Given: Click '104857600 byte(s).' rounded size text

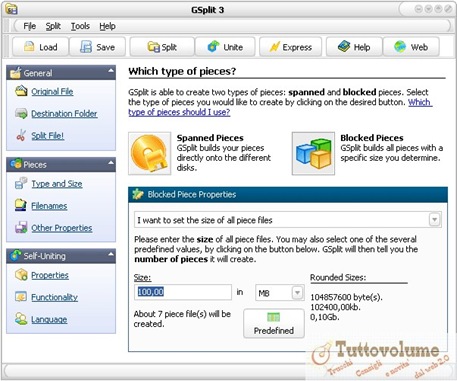Looking at the screenshot, I should pyautogui.click(x=346, y=297).
